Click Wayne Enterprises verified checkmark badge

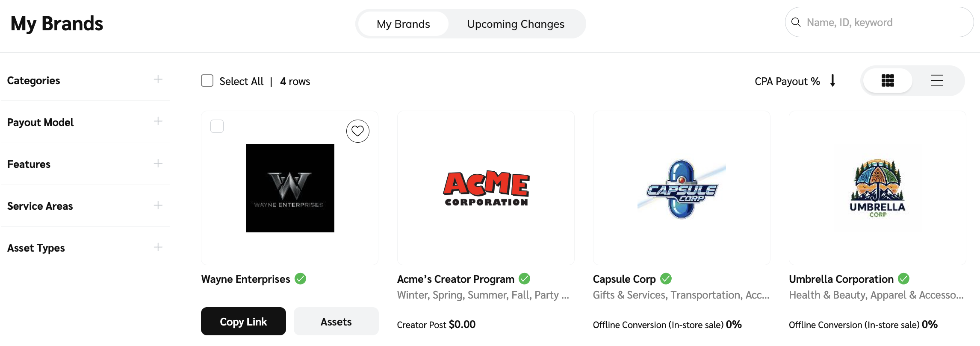click(301, 279)
